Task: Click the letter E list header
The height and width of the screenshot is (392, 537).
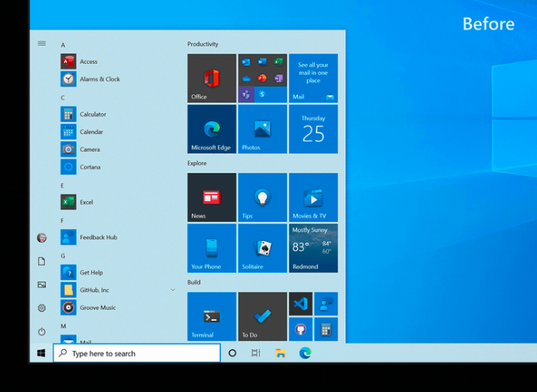Action: (62, 186)
